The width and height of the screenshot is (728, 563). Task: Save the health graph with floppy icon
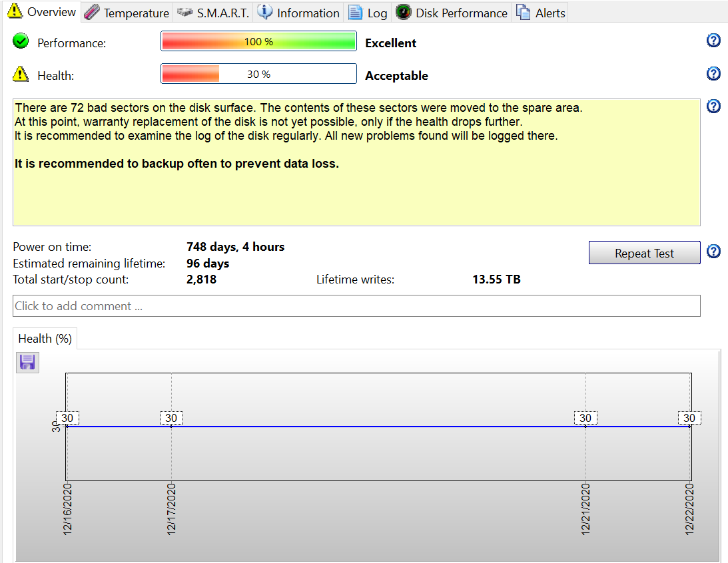coord(27,362)
